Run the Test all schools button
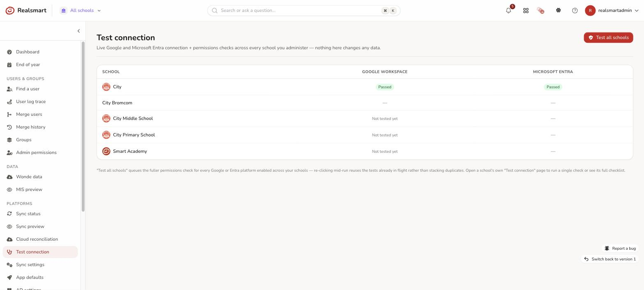The height and width of the screenshot is (290, 644). point(608,37)
